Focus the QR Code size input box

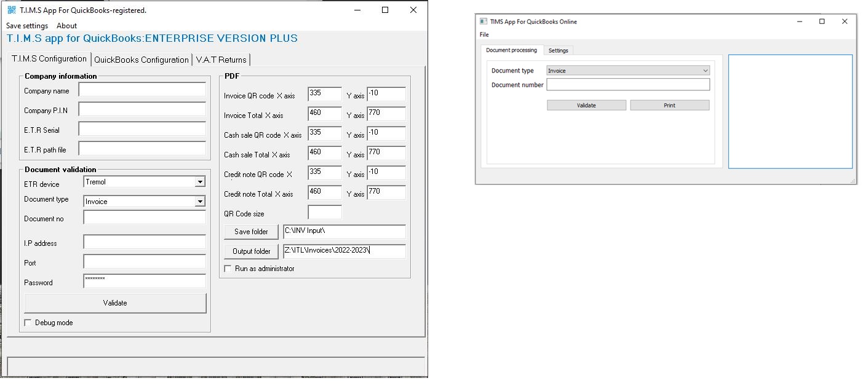point(324,213)
